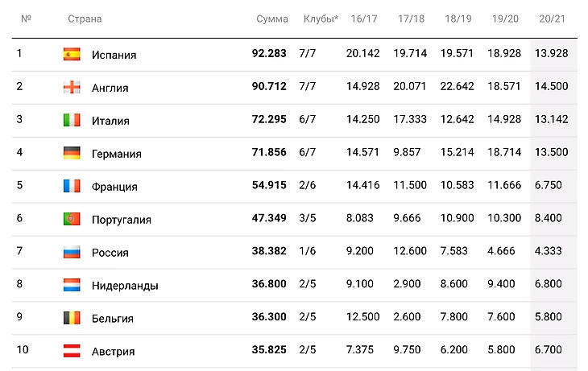
Task: Select the 16/17 season column header
Action: (x=363, y=19)
